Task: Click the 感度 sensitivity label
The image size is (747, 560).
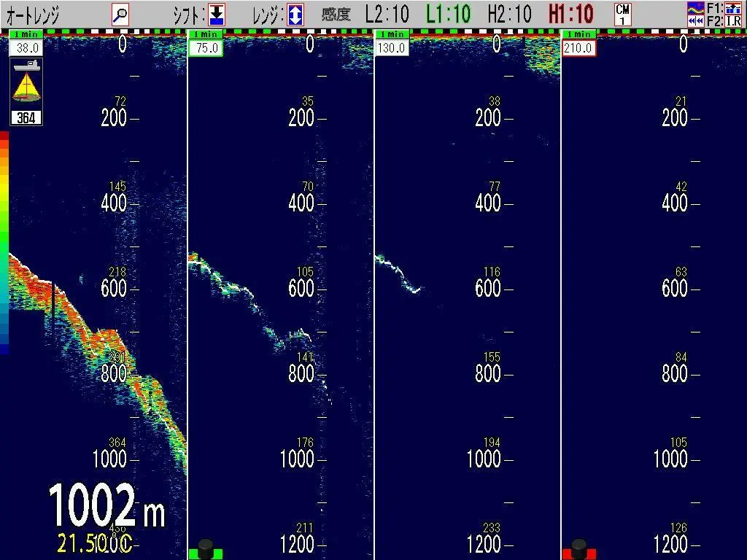Action: [336, 15]
